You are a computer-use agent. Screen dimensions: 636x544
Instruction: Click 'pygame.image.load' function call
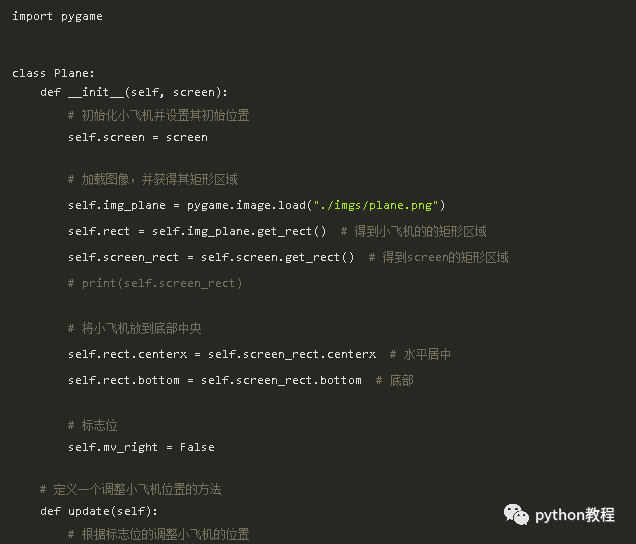246,205
